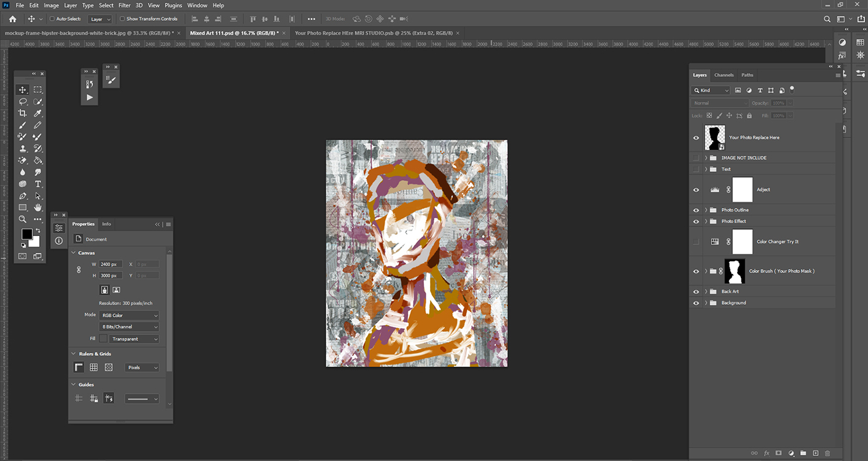
Task: Expand the IMAGE NOT INCLUDE group
Action: click(706, 158)
